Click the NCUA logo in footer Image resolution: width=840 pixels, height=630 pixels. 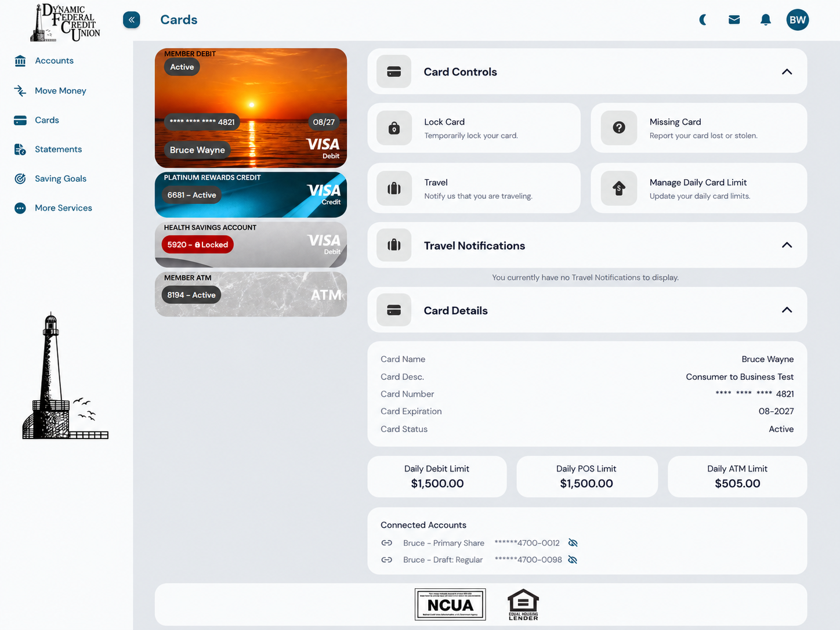pyautogui.click(x=450, y=604)
